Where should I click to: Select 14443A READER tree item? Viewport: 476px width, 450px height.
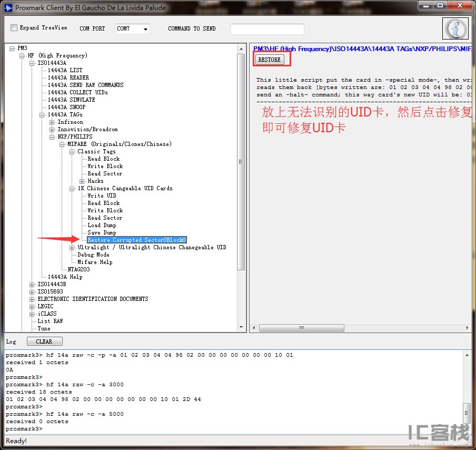tap(68, 77)
